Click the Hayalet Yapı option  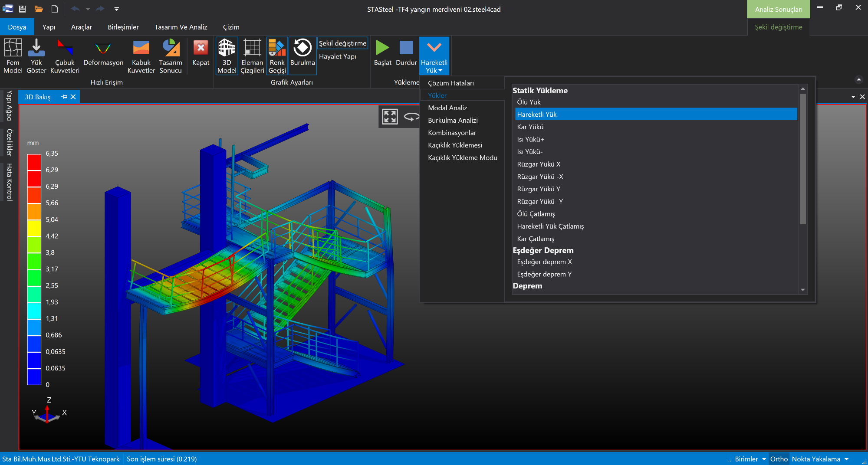pos(338,56)
